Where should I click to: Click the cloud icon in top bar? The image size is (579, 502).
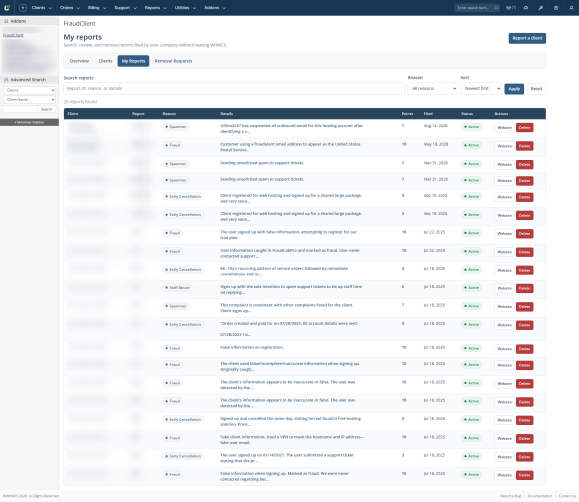[526, 8]
